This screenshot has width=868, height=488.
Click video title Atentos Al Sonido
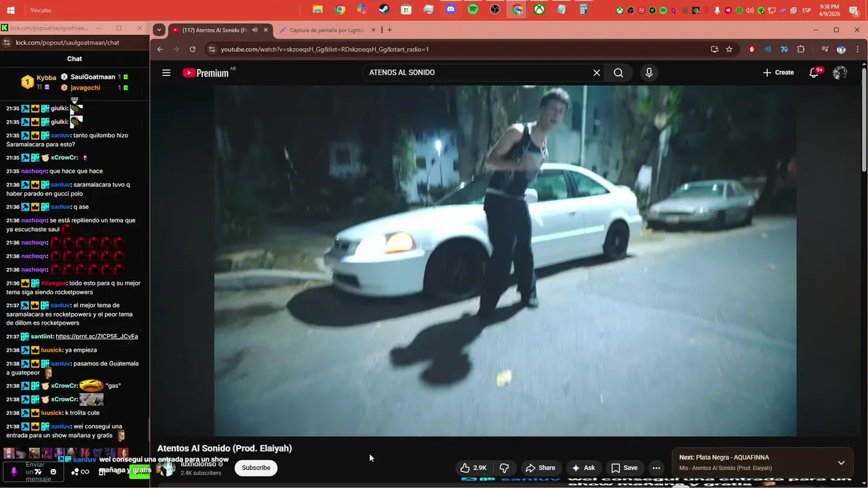[224, 448]
